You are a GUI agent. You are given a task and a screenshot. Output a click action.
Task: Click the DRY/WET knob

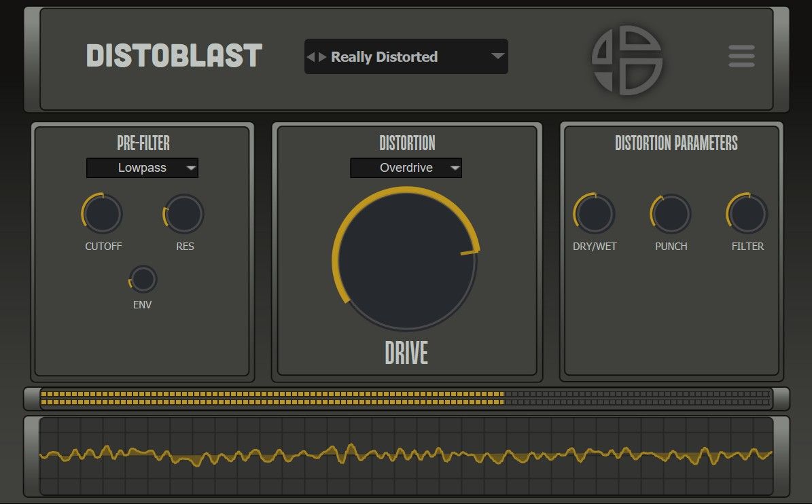(x=595, y=214)
